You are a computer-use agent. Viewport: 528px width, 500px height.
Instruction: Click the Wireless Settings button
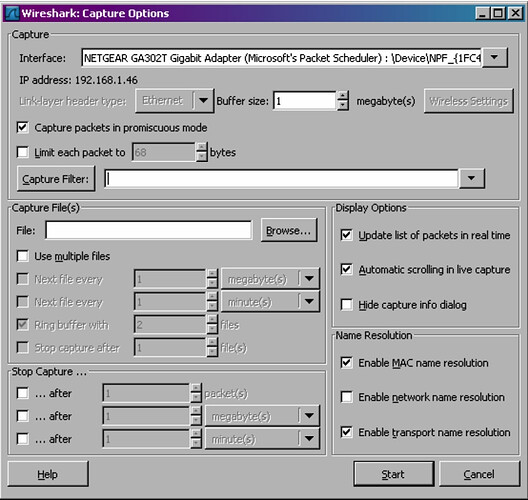click(469, 101)
